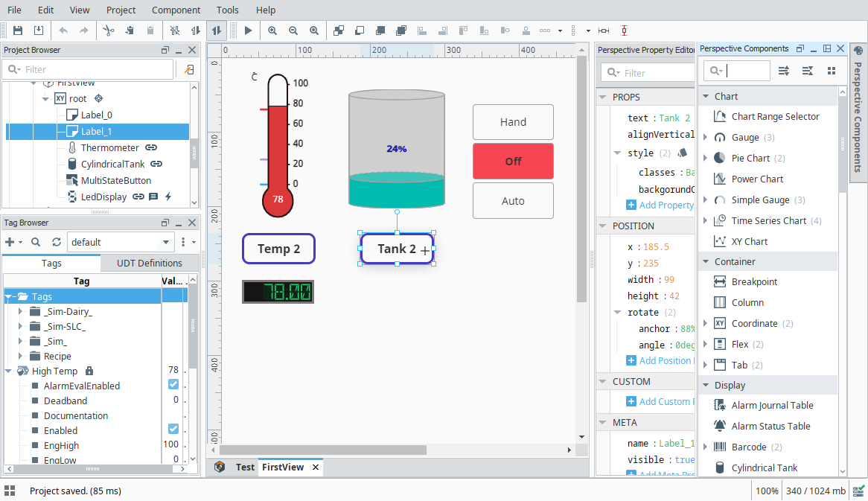Switch to the UDT Definitions tab
868x501 pixels.
coord(150,263)
